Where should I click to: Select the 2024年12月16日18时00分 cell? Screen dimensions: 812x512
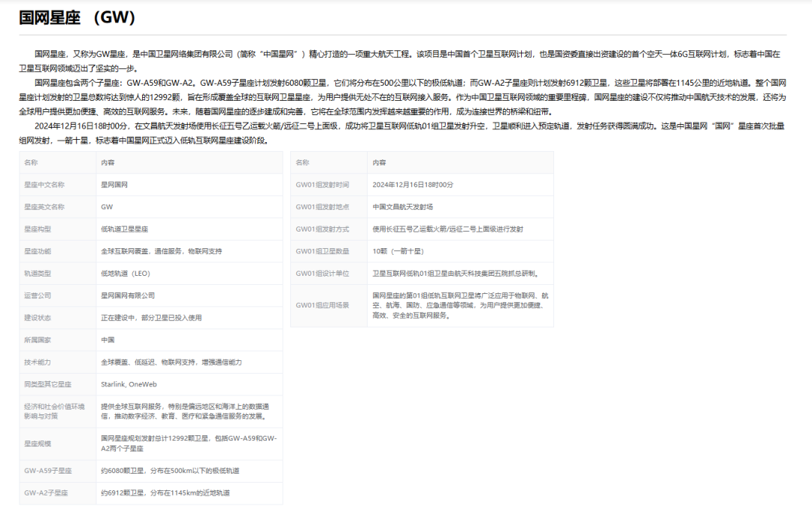pos(413,184)
